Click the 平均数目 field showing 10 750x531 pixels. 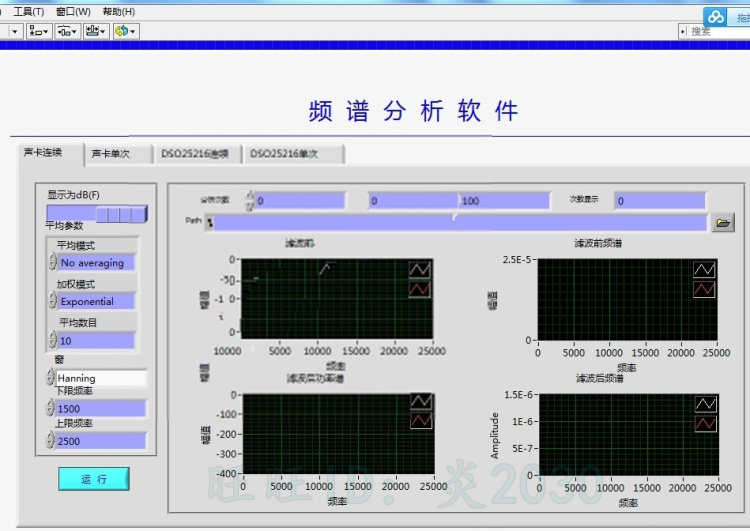[96, 341]
